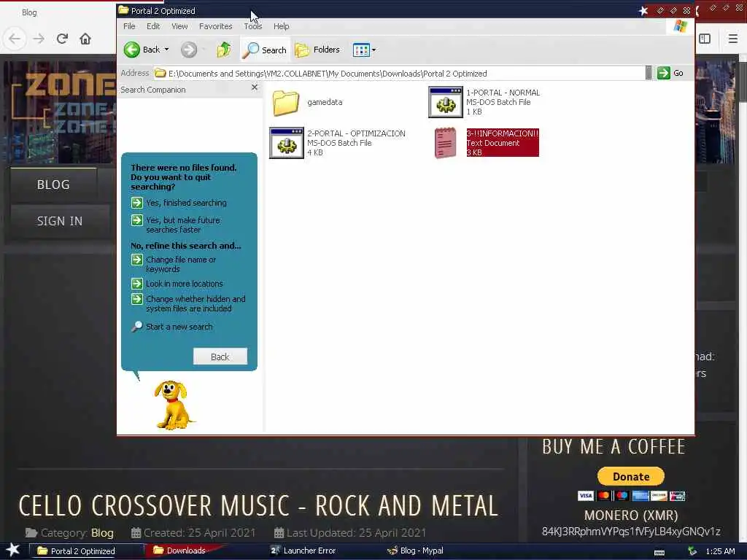Screen dimensions: 747x560
Task: Reload the page in Blog browser
Action: 62,39
